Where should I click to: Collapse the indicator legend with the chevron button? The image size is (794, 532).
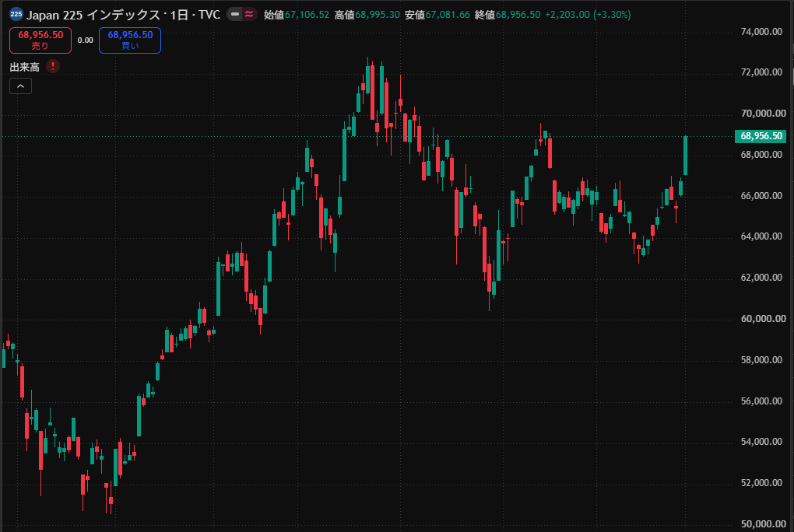(21, 86)
